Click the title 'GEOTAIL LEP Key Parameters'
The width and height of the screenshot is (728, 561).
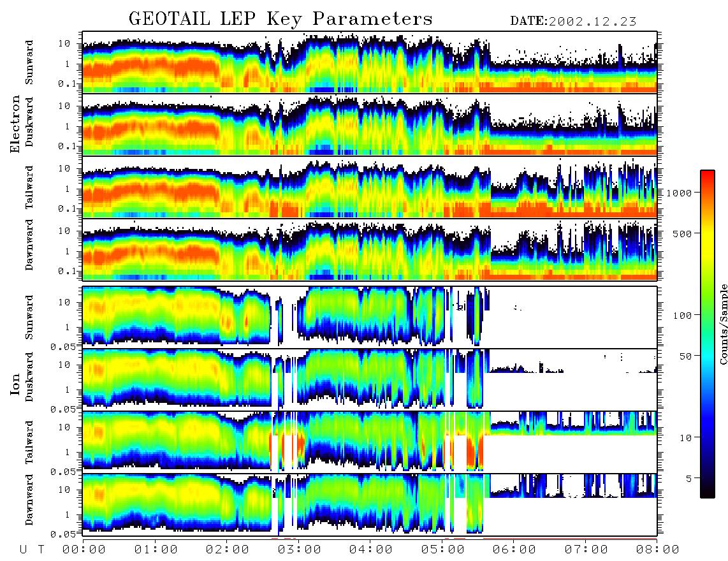point(280,18)
